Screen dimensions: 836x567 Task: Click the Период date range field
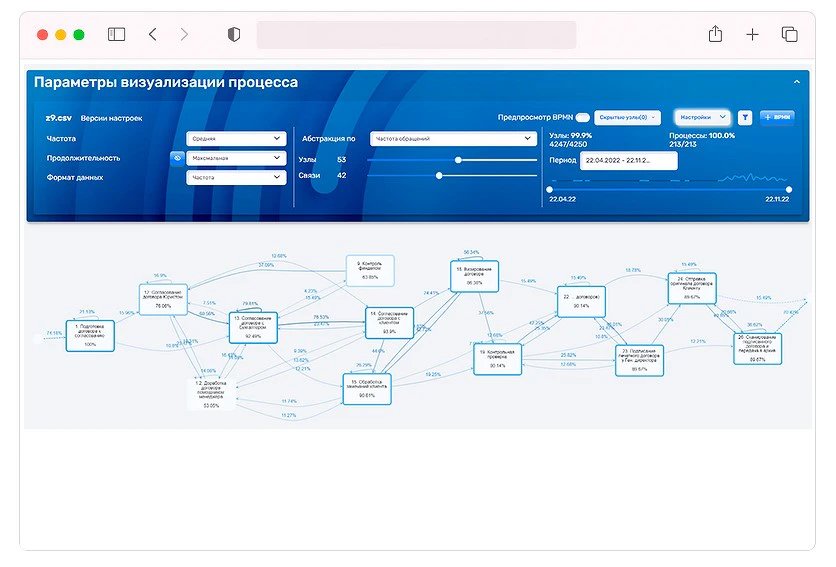pos(629,161)
